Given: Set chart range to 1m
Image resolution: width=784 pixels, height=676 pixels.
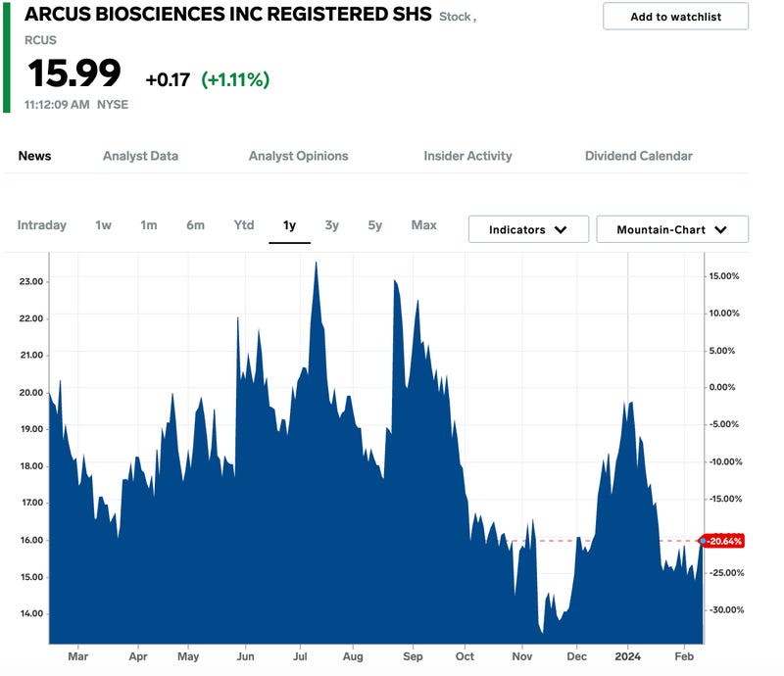Looking at the screenshot, I should click(x=148, y=225).
